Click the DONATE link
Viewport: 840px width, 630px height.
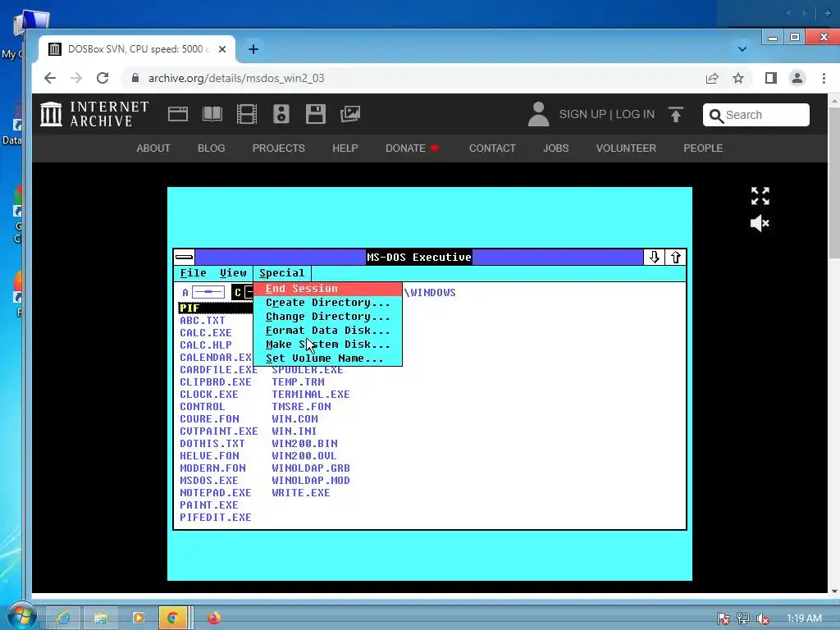[x=412, y=148]
